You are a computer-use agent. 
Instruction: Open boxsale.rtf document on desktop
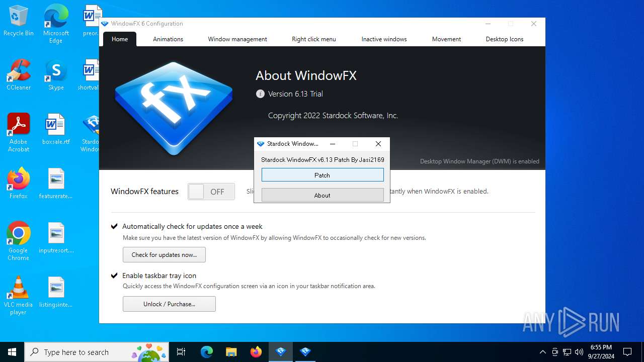[56, 129]
